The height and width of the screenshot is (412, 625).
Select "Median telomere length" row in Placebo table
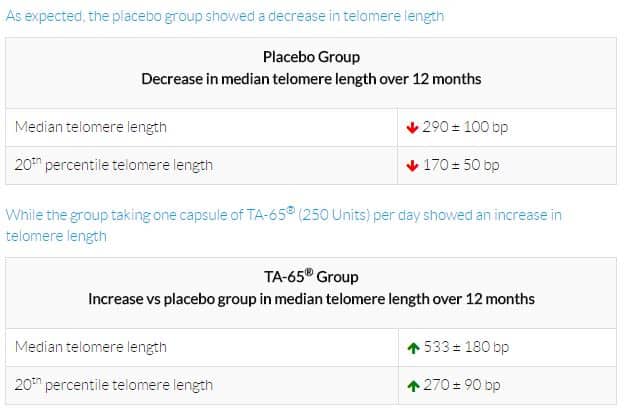pyautogui.click(x=91, y=127)
